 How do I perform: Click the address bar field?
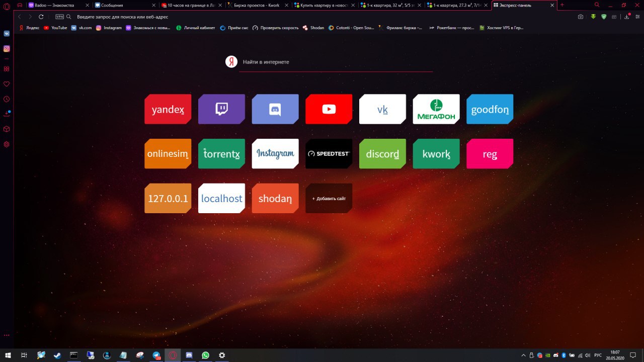point(322,17)
